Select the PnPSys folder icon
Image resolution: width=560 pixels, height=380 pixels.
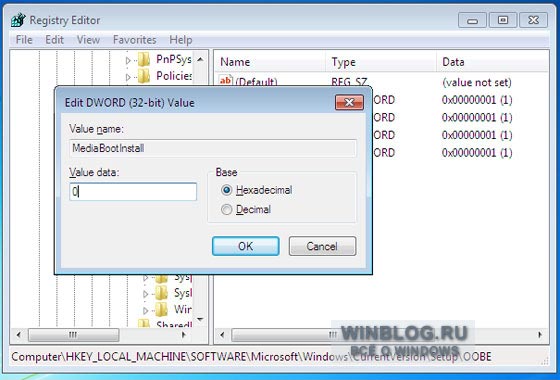click(x=144, y=60)
